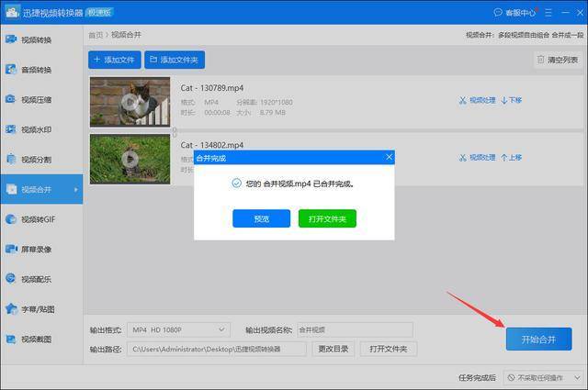Open 视频截图 sidebar item
This screenshot has height=390, width=588.
pos(41,339)
